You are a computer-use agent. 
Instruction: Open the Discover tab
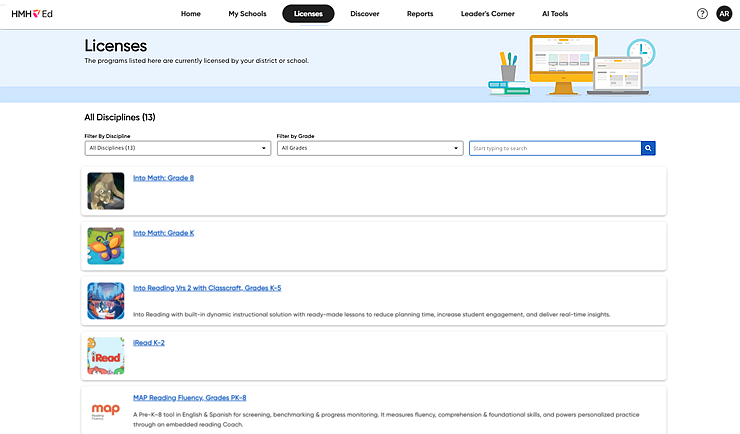click(365, 14)
